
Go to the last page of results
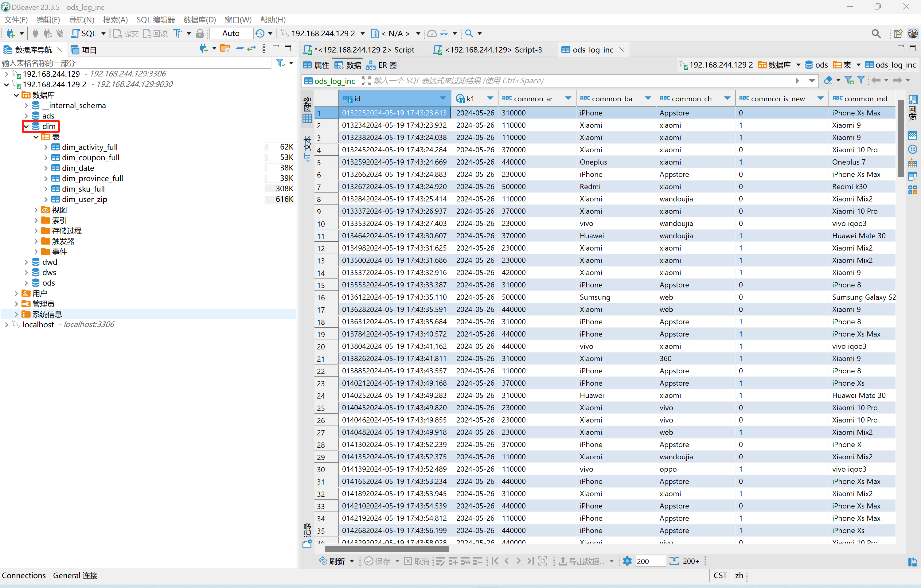pyautogui.click(x=530, y=561)
